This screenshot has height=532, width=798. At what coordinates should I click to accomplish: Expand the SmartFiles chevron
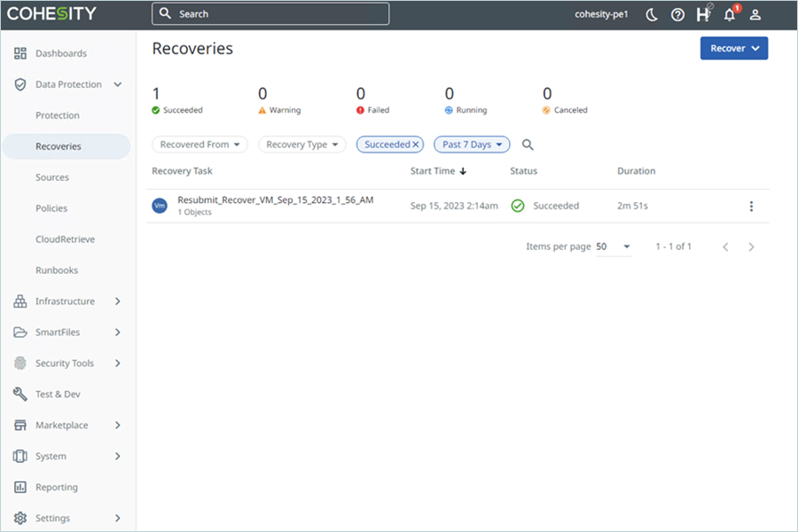pyautogui.click(x=118, y=332)
